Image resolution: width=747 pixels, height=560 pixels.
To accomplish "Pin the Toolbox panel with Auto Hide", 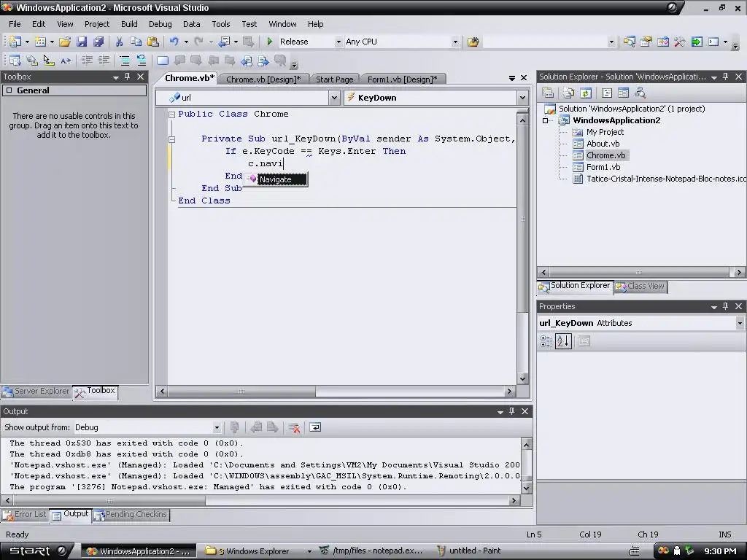I will click(128, 77).
